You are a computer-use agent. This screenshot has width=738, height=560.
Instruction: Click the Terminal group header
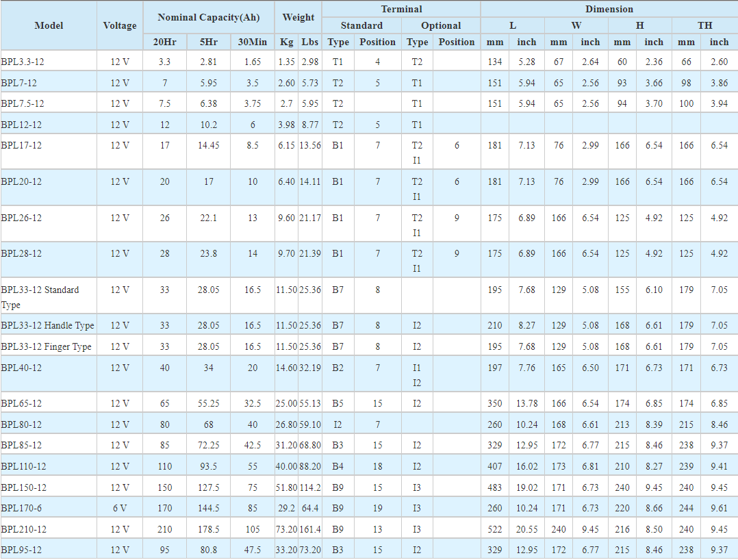pyautogui.click(x=401, y=9)
